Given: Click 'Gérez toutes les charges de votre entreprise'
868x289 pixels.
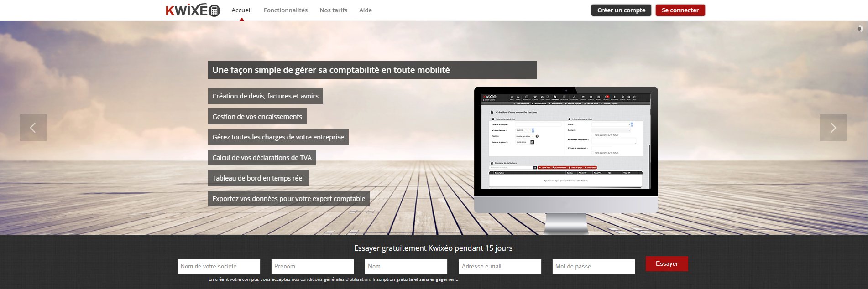Looking at the screenshot, I should point(278,137).
